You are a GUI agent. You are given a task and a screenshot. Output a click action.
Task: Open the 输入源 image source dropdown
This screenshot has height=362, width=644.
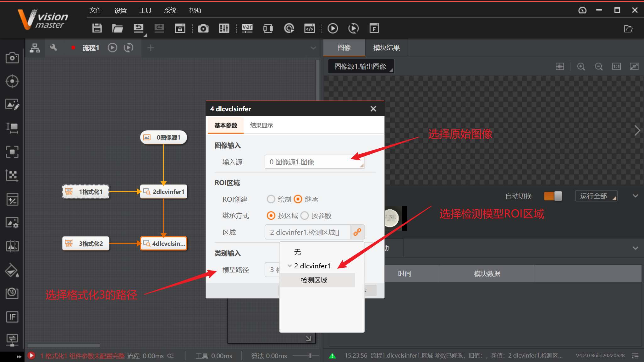click(x=314, y=162)
